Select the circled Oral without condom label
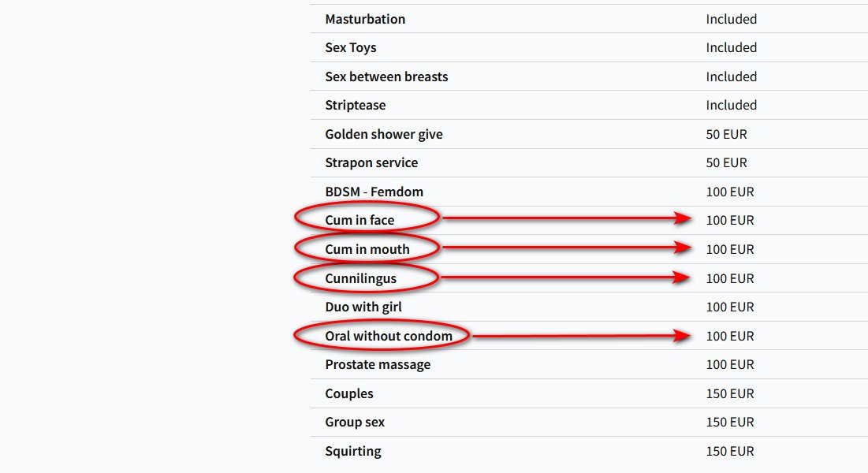The width and height of the screenshot is (868, 473). 389,336
